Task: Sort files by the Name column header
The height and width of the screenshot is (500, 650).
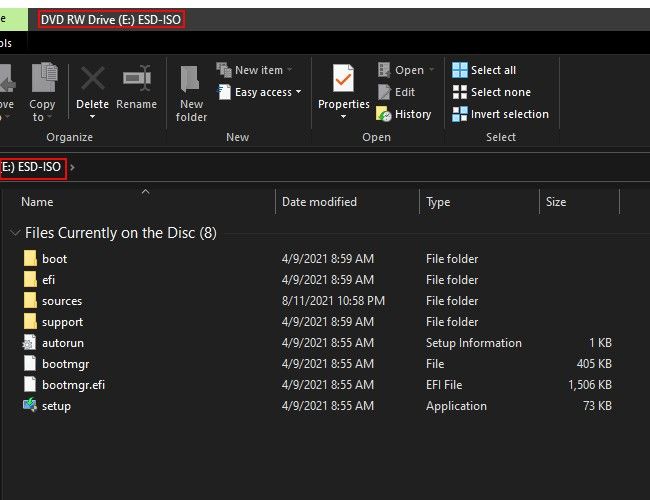Action: pos(37,202)
